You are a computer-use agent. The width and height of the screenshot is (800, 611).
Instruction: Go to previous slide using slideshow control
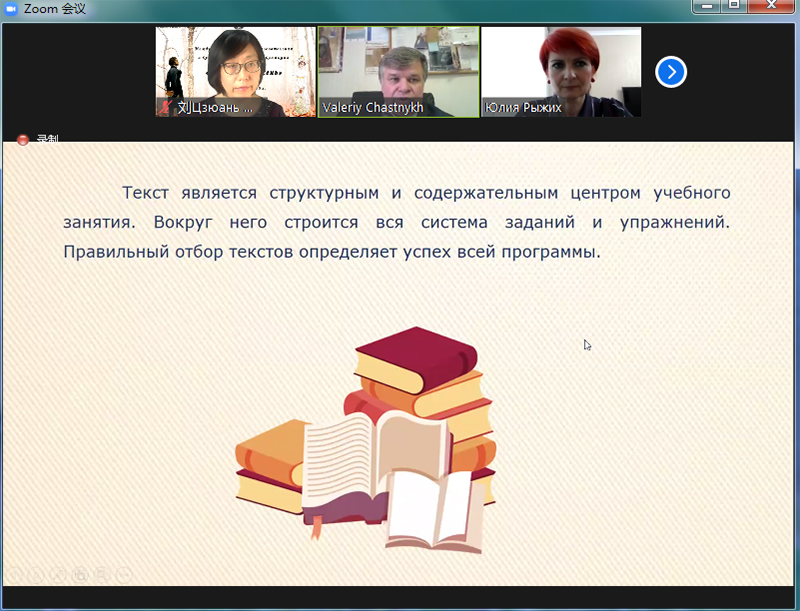click(x=14, y=574)
